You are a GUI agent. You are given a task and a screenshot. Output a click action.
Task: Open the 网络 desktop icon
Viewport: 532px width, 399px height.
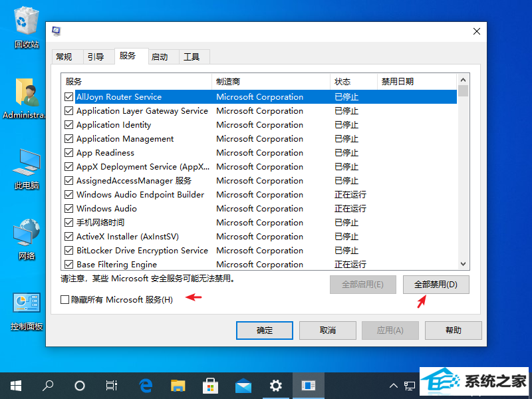coord(27,239)
